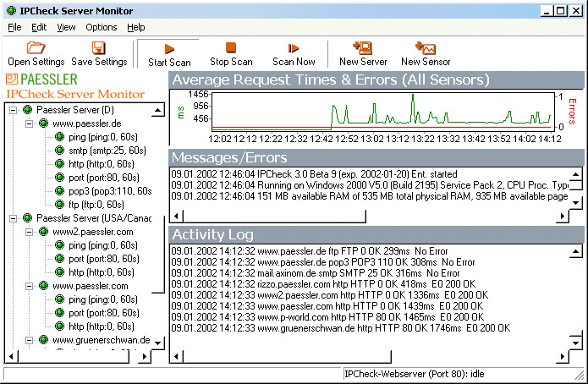Select ping sensor under www2.paessler.com
The height and width of the screenshot is (384, 588).
click(103, 245)
